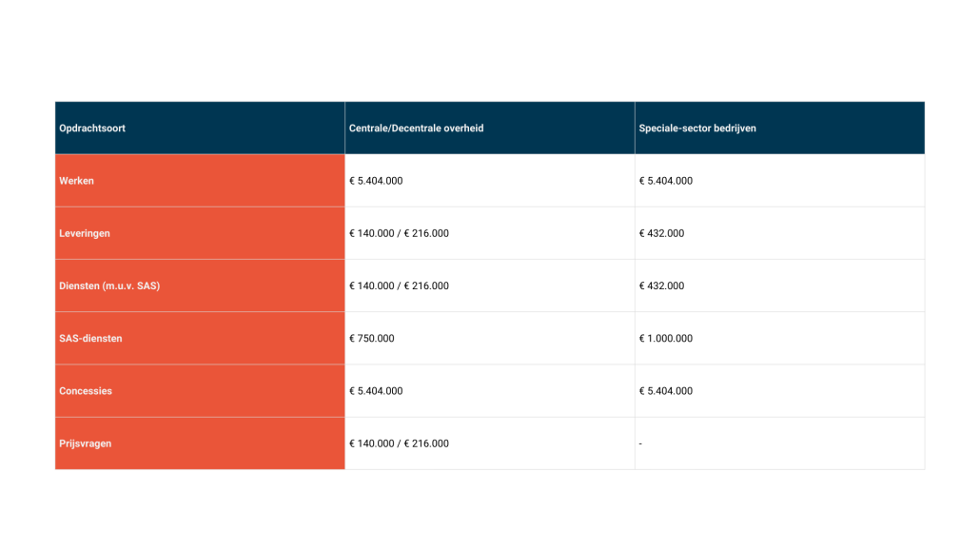Viewport: 980px width, 551px height.
Task: Select Concessies value under Centrale/Decentrale overheid
Action: [x=376, y=391]
